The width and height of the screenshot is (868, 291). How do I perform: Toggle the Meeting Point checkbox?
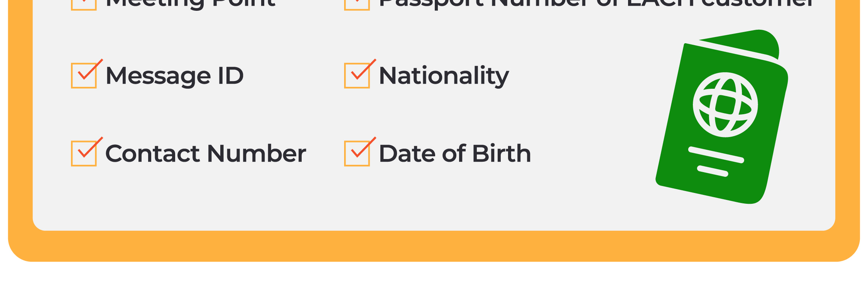click(x=84, y=4)
